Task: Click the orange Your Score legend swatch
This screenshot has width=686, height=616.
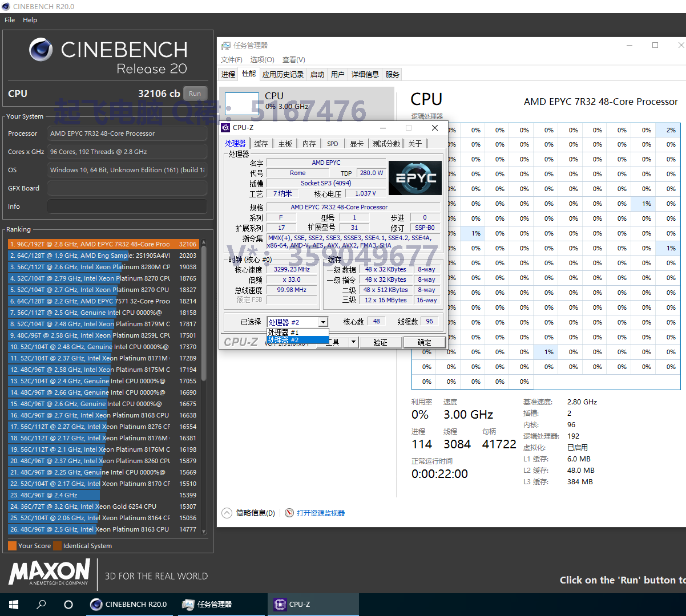Action: click(x=12, y=546)
